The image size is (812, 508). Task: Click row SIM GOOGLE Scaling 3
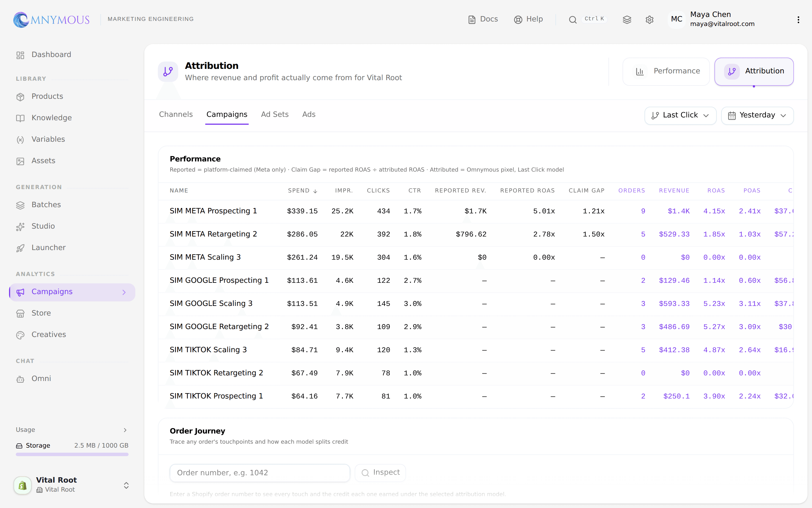[475, 304]
